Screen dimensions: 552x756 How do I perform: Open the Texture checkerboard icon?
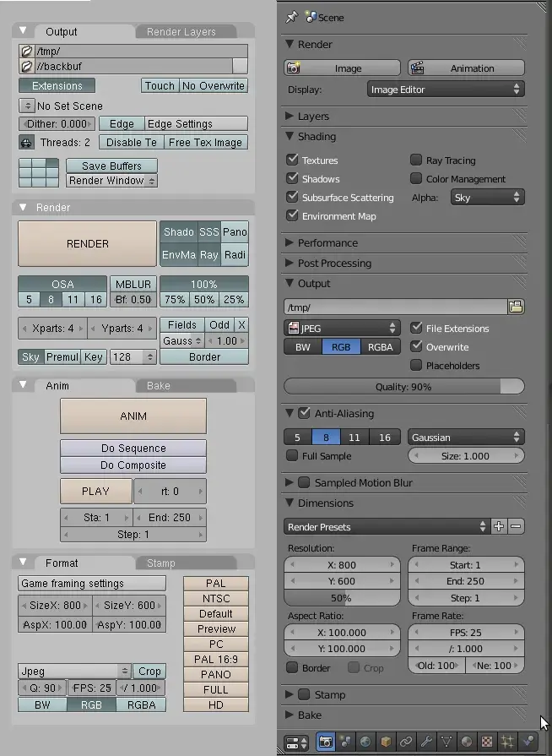coord(487,742)
